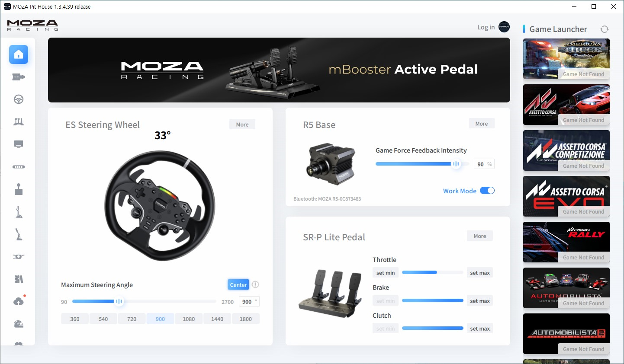The height and width of the screenshot is (364, 624).
Task: Click the Brake pedal bar
Action: [433, 300]
